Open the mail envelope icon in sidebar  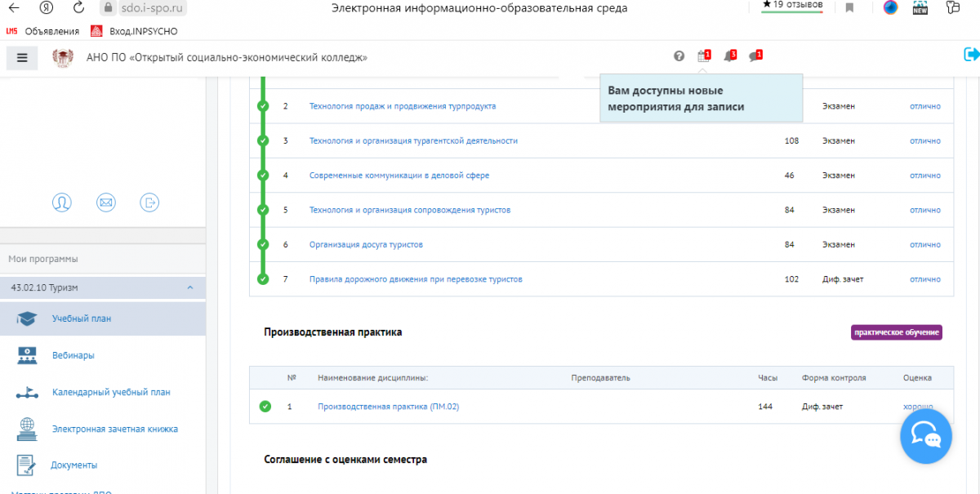coord(105,202)
